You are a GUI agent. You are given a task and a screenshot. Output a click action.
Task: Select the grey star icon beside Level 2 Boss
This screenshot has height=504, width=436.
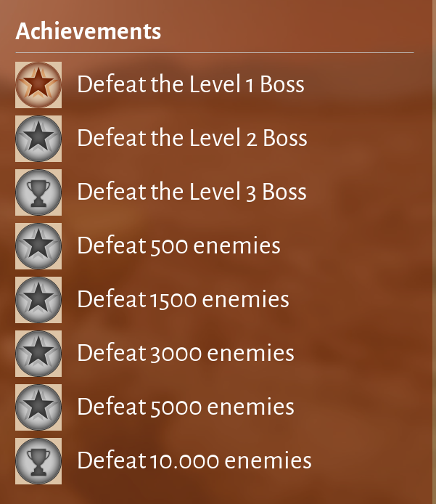coord(38,139)
